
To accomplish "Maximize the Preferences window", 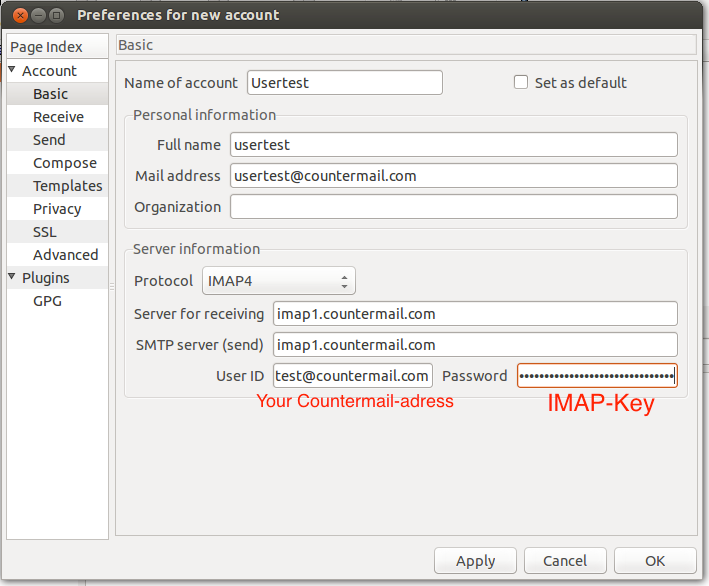I will 57,16.
